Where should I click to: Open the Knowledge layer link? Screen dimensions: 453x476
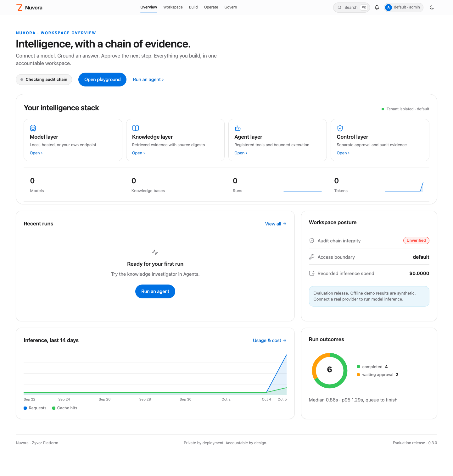[x=138, y=153]
